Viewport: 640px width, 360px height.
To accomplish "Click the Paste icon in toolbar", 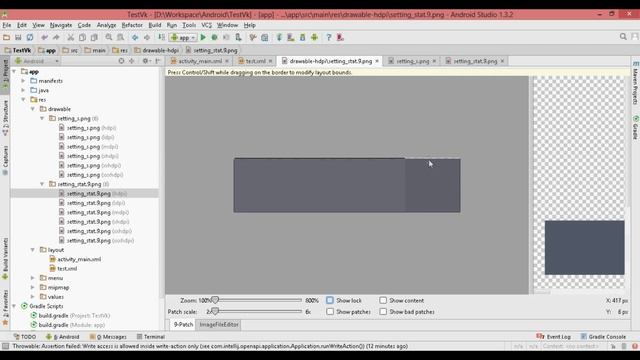I will tap(94, 38).
